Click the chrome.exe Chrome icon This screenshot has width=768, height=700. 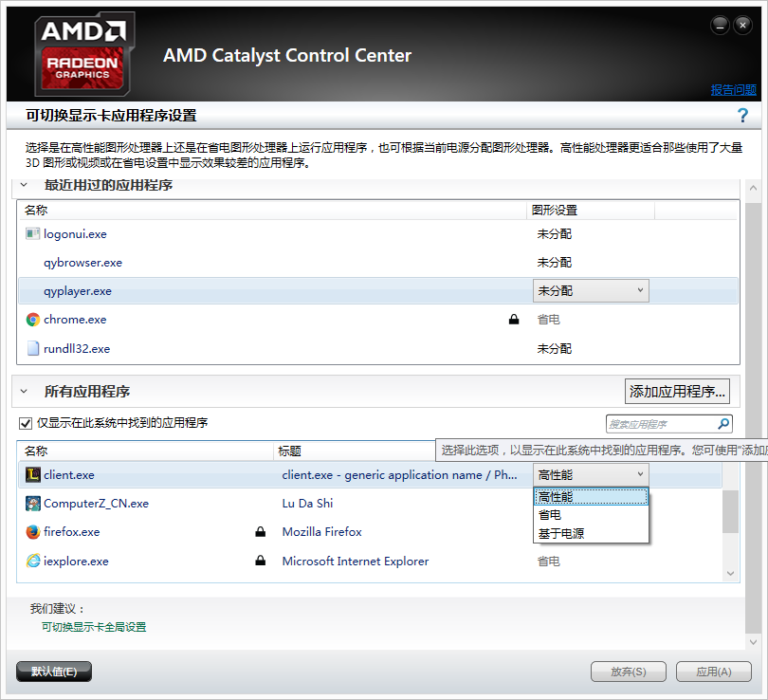pyautogui.click(x=33, y=320)
